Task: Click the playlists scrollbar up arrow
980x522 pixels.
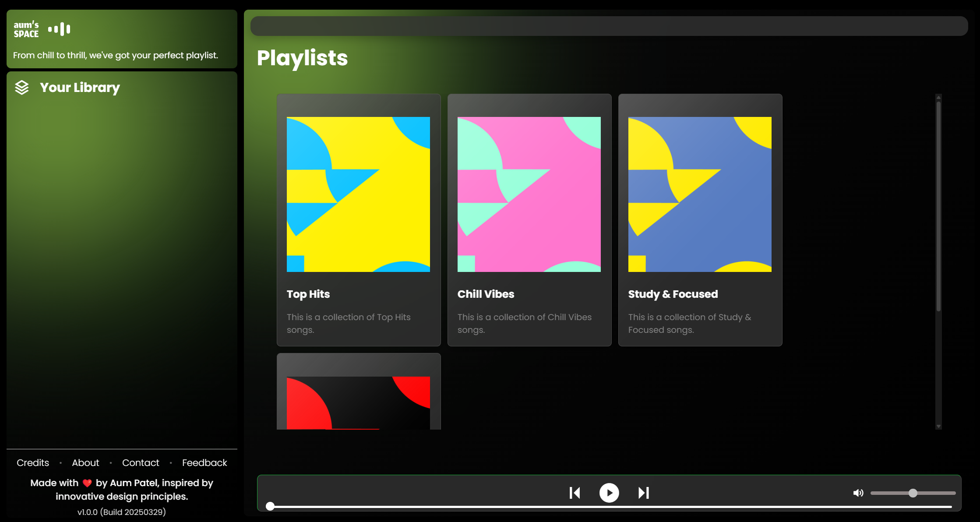Action: pyautogui.click(x=938, y=97)
